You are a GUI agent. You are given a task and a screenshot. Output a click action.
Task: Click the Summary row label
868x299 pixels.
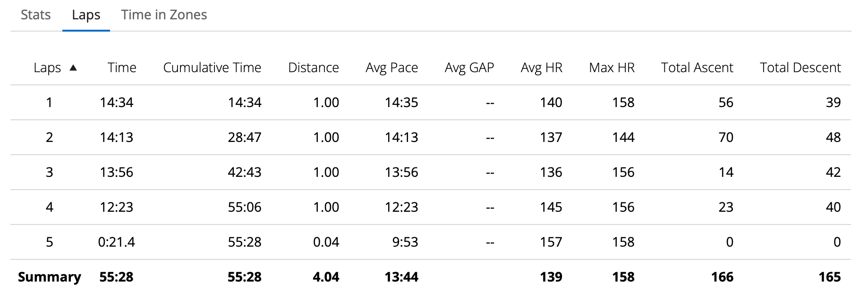[50, 277]
